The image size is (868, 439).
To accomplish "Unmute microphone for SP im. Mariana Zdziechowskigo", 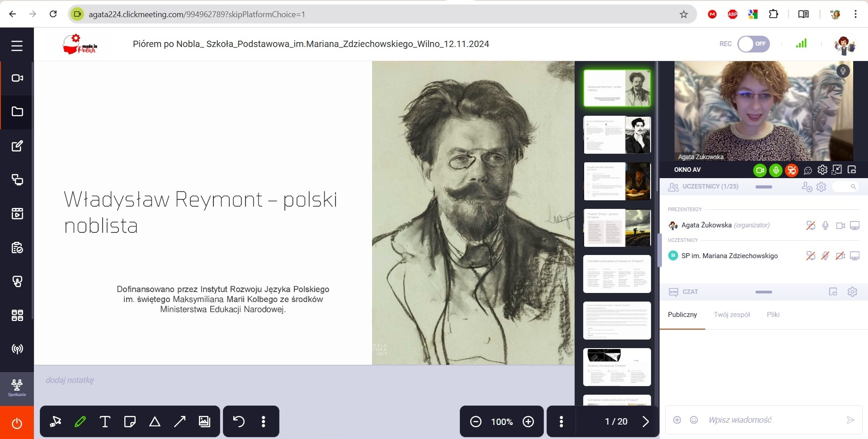I will point(825,256).
